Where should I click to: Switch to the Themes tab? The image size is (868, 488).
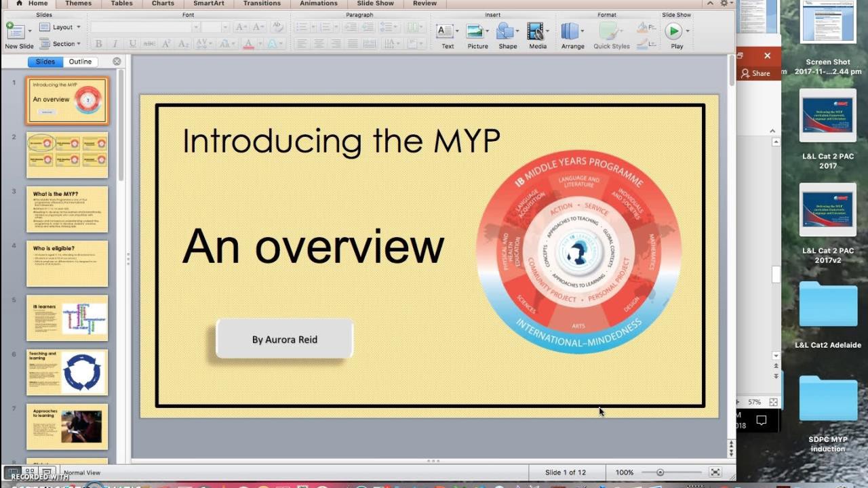tap(79, 3)
